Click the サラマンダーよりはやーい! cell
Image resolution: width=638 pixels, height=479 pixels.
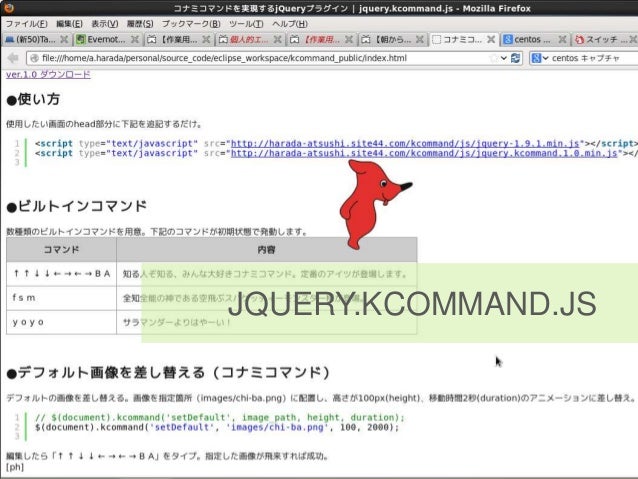pos(267,322)
